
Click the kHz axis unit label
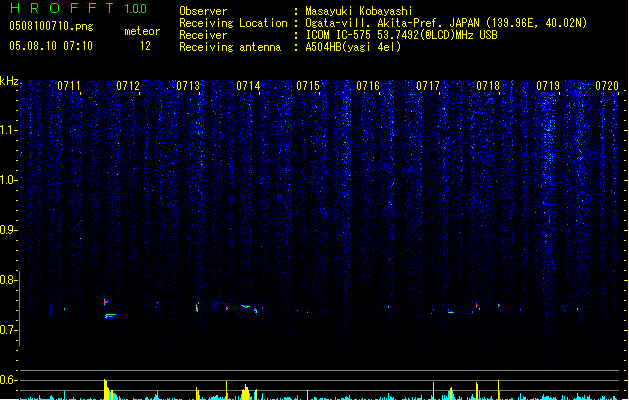[x=9, y=81]
